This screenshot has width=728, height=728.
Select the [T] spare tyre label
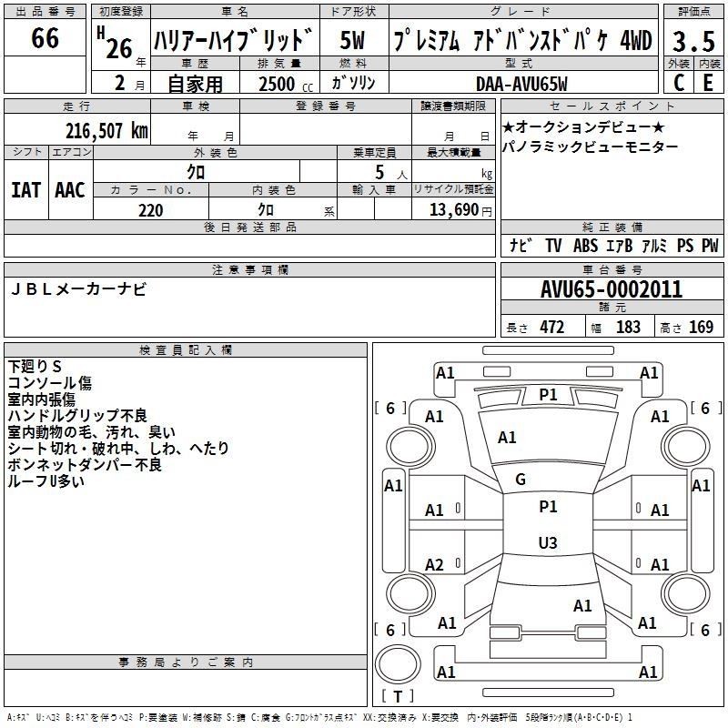click(x=398, y=696)
